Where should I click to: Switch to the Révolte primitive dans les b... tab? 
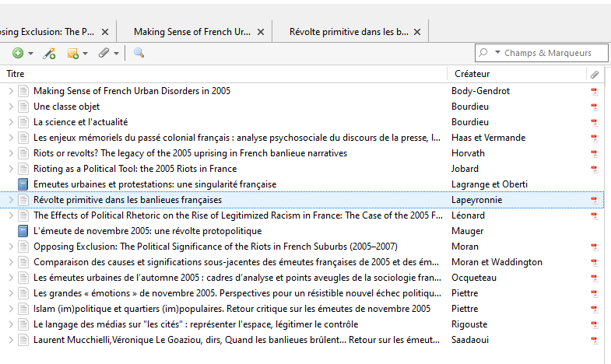(348, 32)
